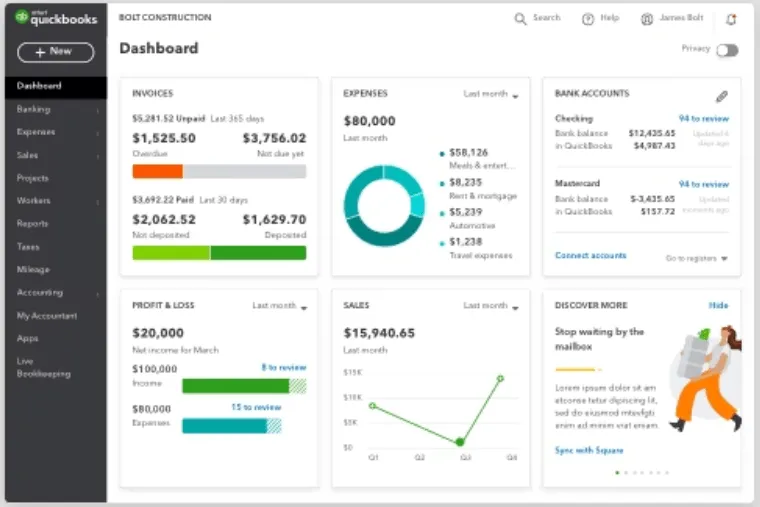Click the dark green deposited bar
This screenshot has height=507, width=760.
coord(258,253)
